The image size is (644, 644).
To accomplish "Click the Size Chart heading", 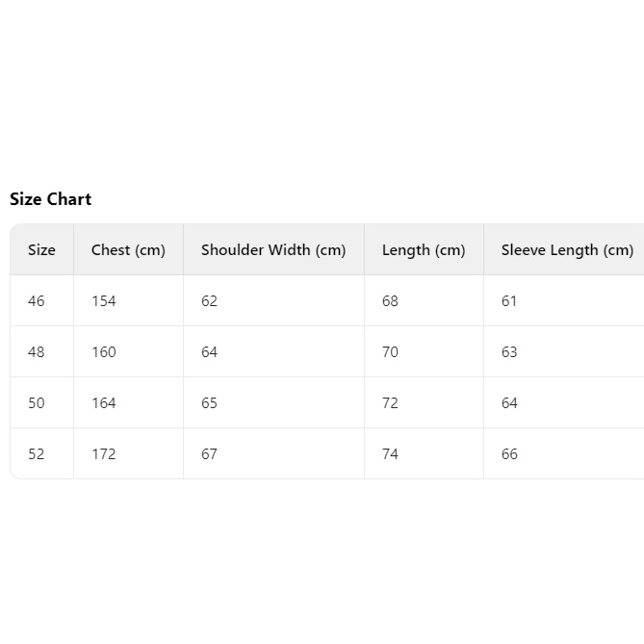I will pos(50,199).
